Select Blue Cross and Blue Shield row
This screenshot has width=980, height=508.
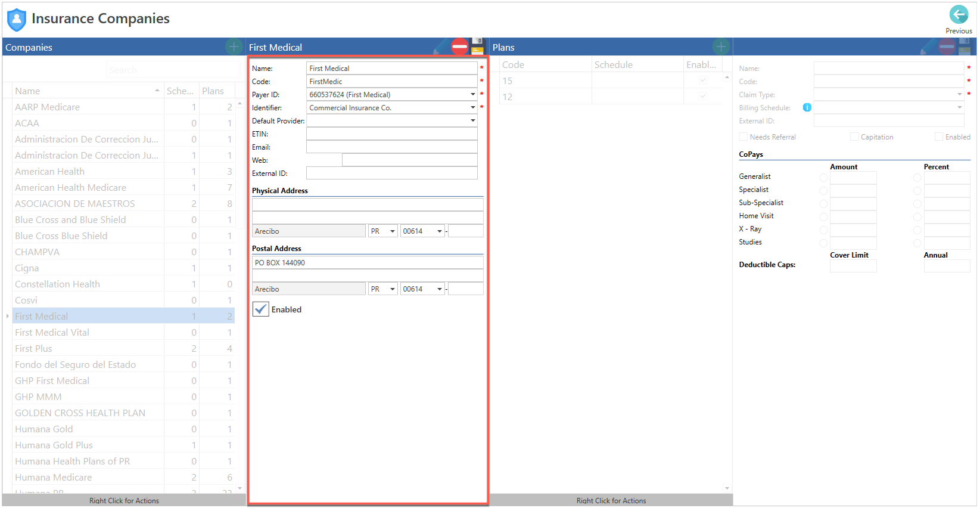(x=123, y=219)
